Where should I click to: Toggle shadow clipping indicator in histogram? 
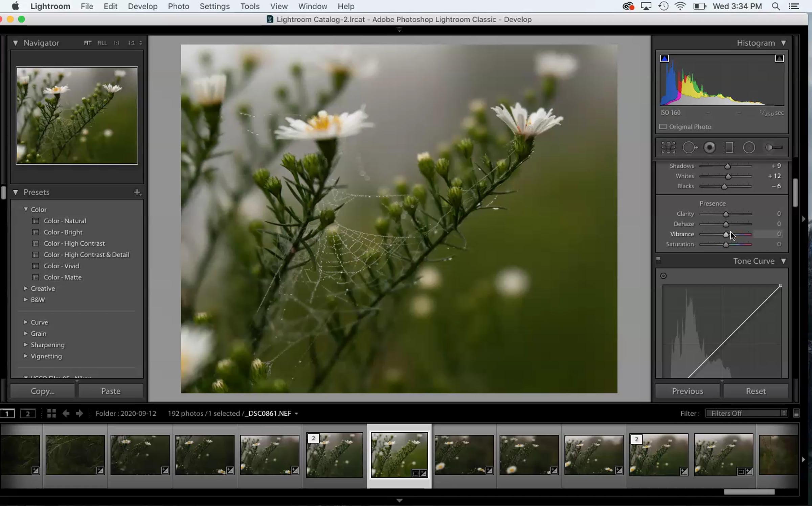coord(664,58)
